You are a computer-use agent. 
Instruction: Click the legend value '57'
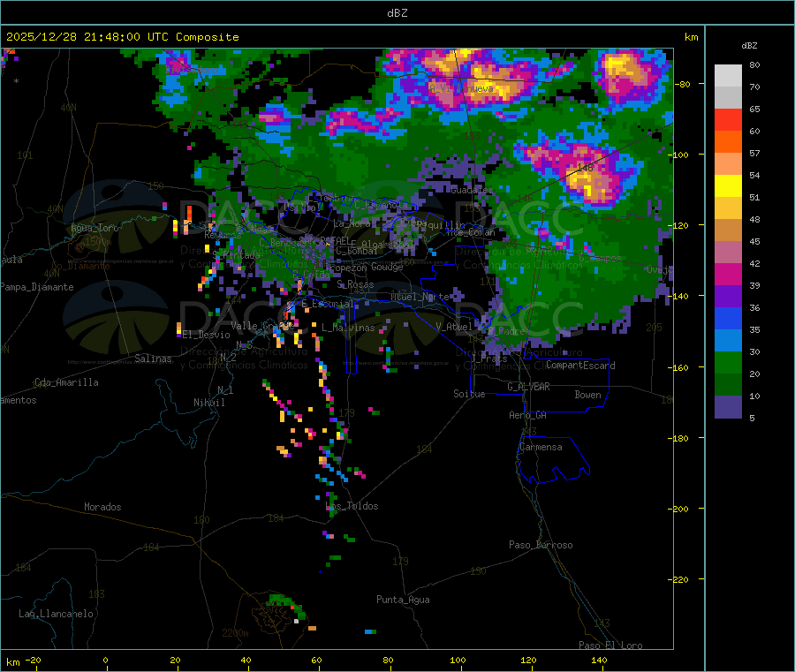[754, 153]
